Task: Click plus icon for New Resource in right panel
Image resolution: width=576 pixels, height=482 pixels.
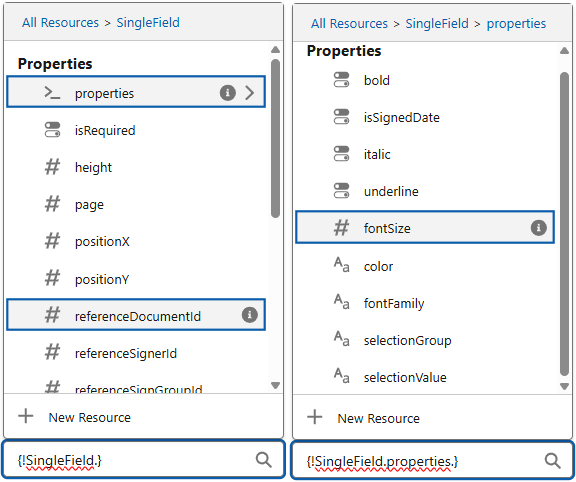Action: (x=315, y=417)
